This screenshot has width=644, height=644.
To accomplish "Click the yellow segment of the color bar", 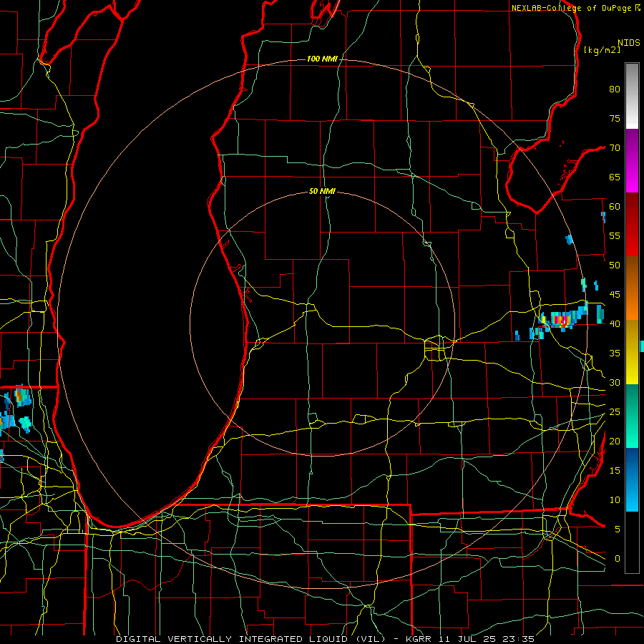I will pyautogui.click(x=632, y=352).
